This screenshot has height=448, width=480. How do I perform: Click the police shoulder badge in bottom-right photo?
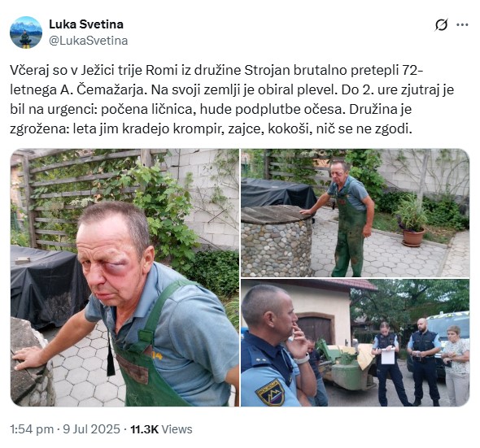pos(271,393)
